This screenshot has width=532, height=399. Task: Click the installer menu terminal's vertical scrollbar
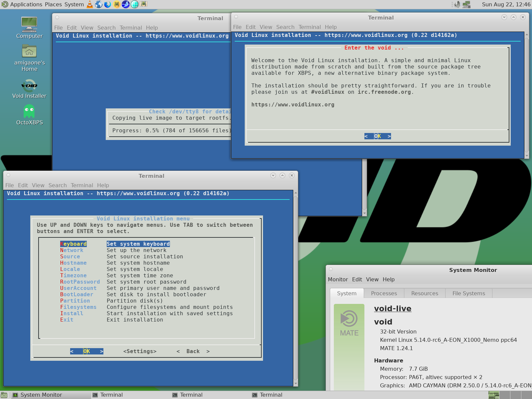(296, 288)
